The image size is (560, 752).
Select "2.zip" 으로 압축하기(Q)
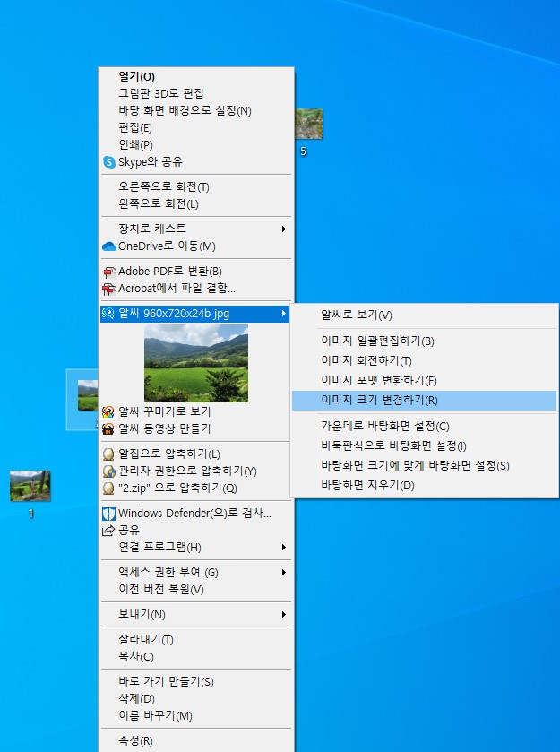(196, 488)
